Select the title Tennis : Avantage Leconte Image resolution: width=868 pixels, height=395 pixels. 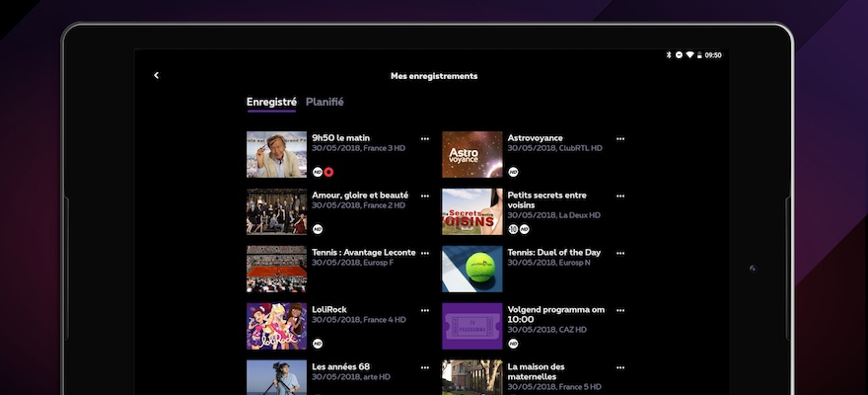pos(364,252)
